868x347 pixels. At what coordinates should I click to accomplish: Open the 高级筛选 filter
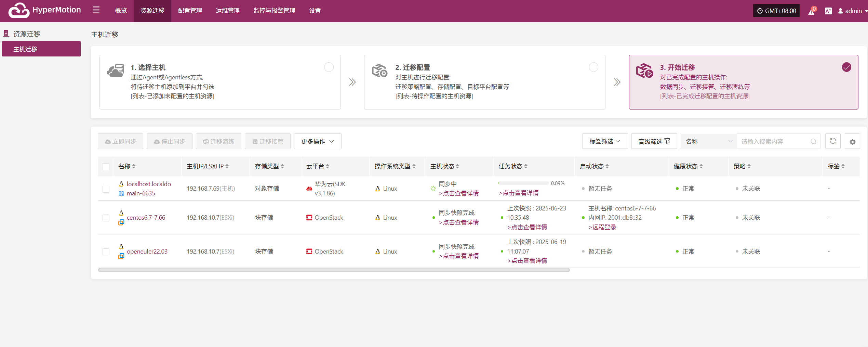coord(654,141)
